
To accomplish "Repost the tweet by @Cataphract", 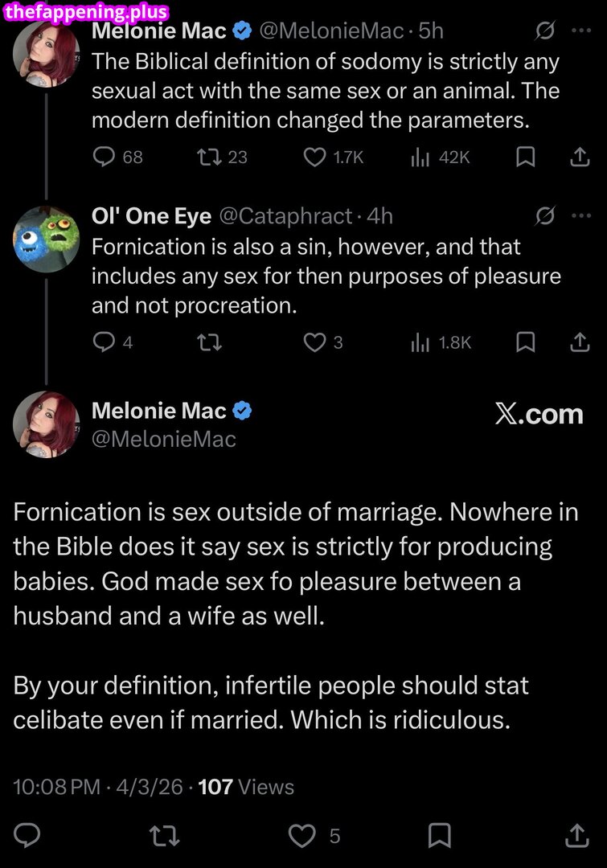I will click(x=210, y=342).
